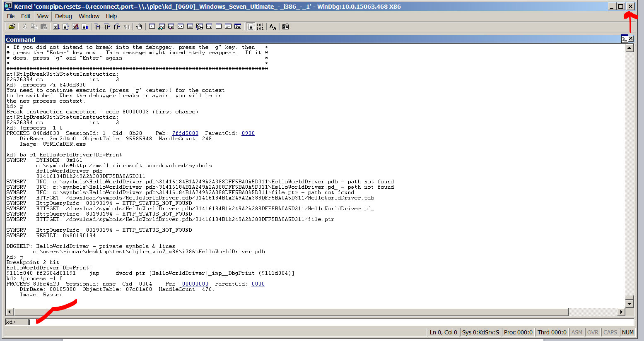Open the Watch window with glasses icon
The image size is (644, 341).
point(162,26)
